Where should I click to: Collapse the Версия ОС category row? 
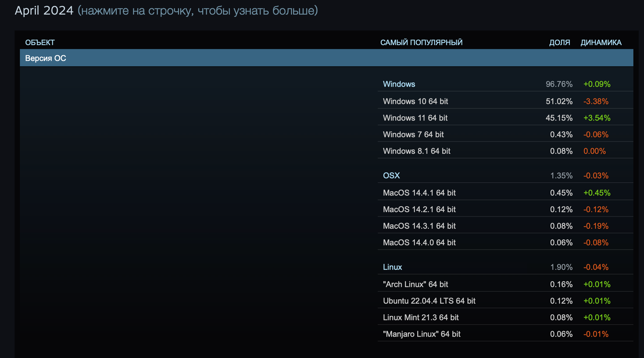pyautogui.click(x=326, y=58)
